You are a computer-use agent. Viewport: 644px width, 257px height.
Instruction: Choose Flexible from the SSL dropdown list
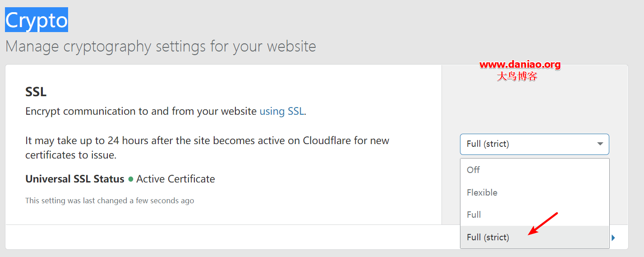point(534,192)
